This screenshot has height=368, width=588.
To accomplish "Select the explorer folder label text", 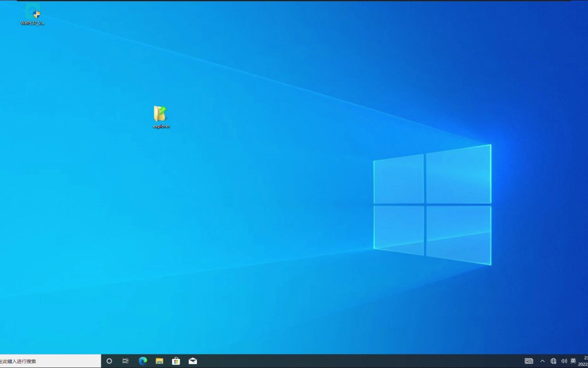I will (161, 126).
